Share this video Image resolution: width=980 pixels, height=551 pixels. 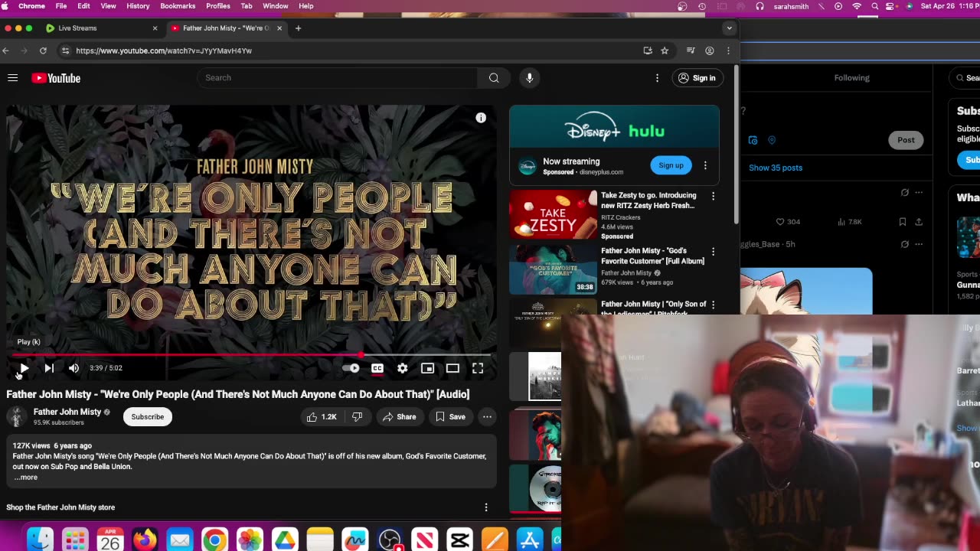tap(399, 417)
